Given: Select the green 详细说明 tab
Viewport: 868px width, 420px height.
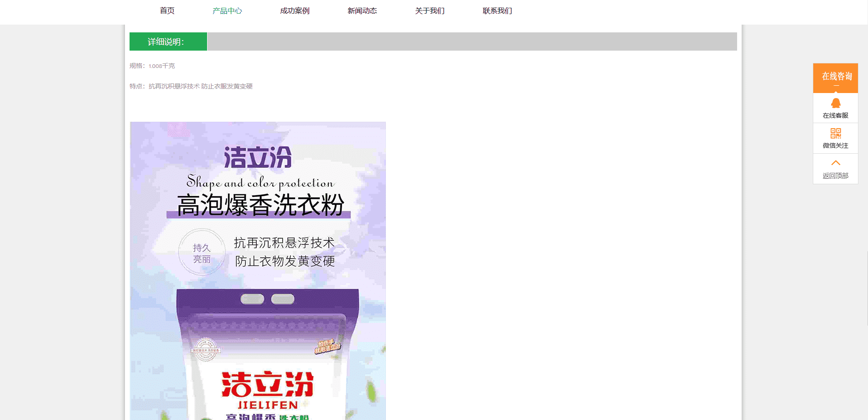Looking at the screenshot, I should [168, 41].
